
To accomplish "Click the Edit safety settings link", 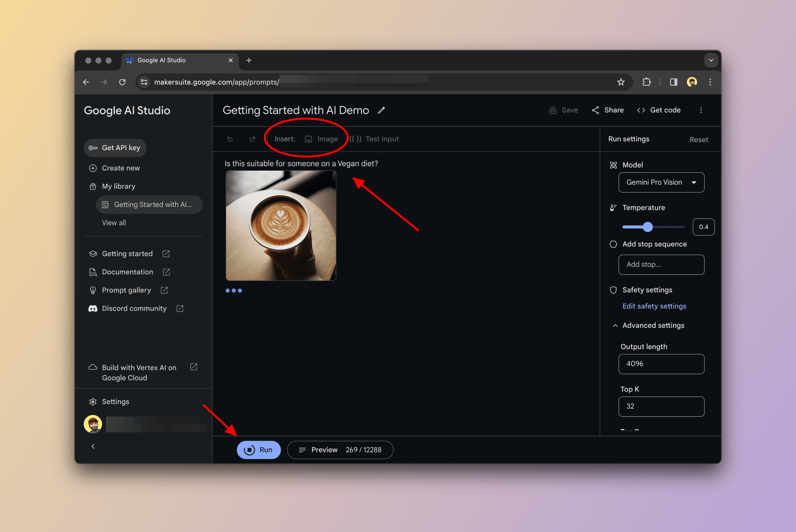I will tap(654, 306).
